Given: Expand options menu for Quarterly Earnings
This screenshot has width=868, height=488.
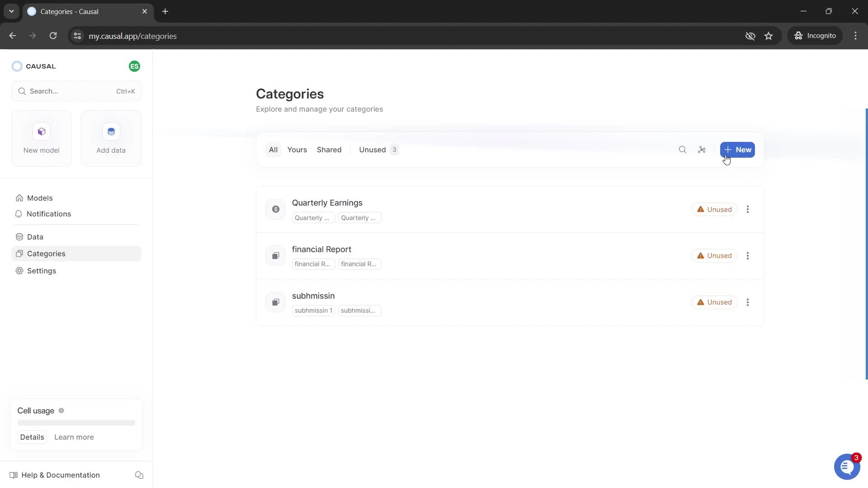Looking at the screenshot, I should [748, 209].
